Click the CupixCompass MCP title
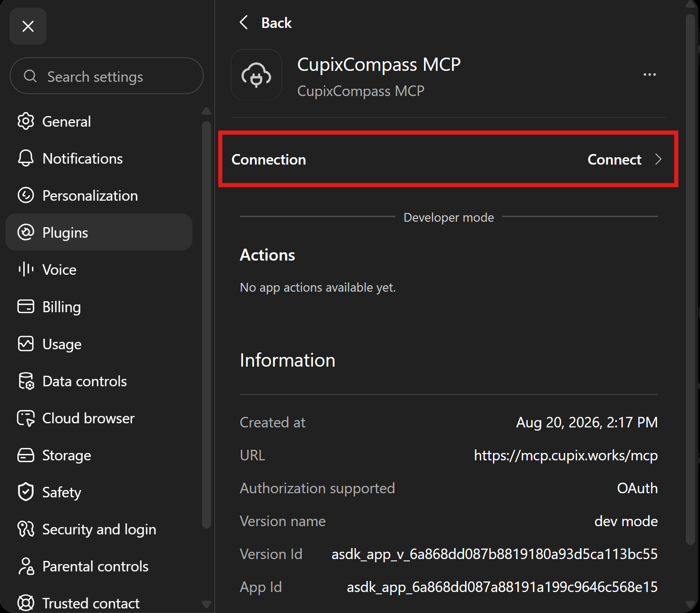700x613 pixels. (x=379, y=64)
